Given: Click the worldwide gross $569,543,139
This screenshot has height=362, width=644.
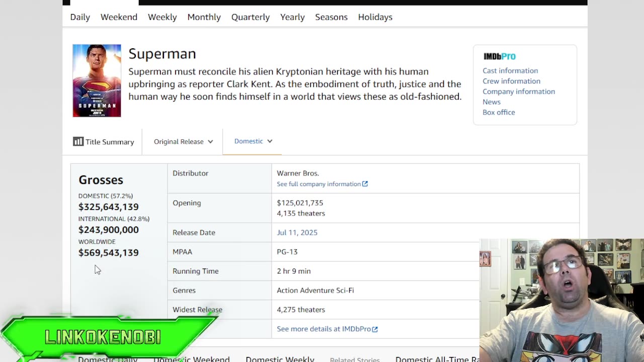Looking at the screenshot, I should click(x=108, y=253).
